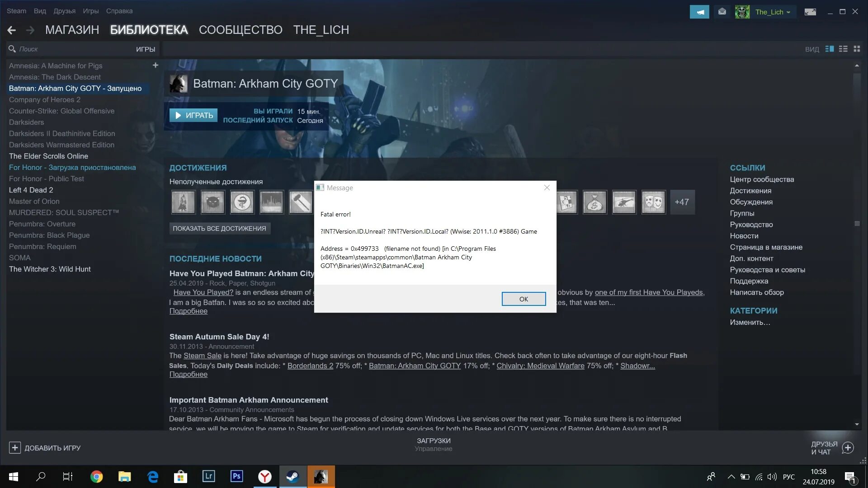Click the user profile avatar icon
The height and width of the screenshot is (488, 868).
[743, 11]
